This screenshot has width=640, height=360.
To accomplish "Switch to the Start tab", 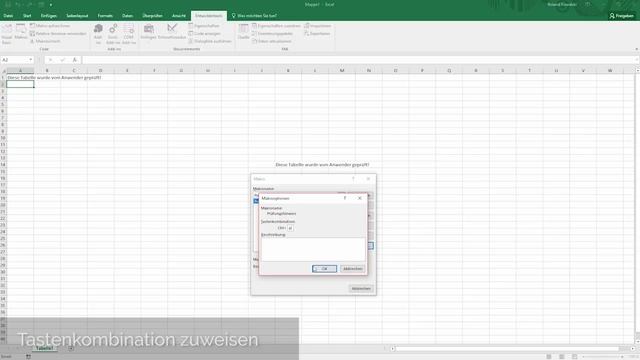I will 27,16.
